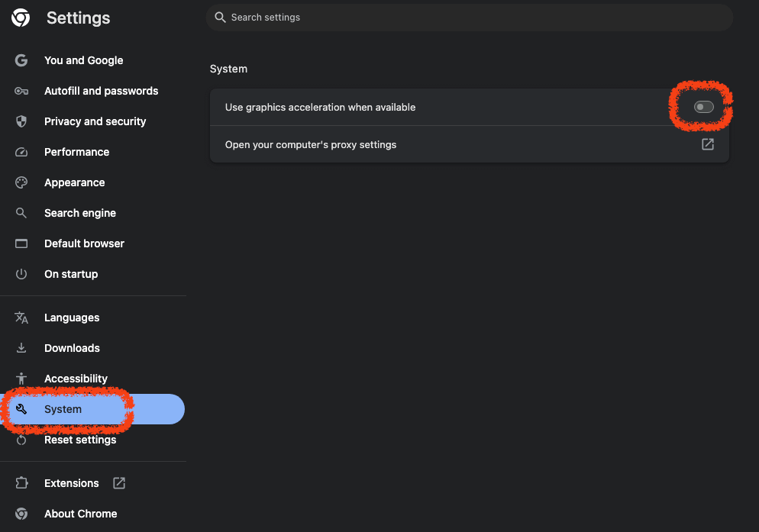Click the speedometer Performance icon
Viewport: 759px width, 532px height.
click(21, 152)
